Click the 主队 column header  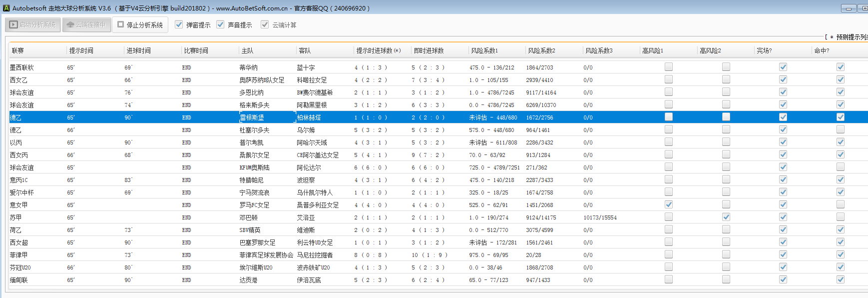(247, 50)
